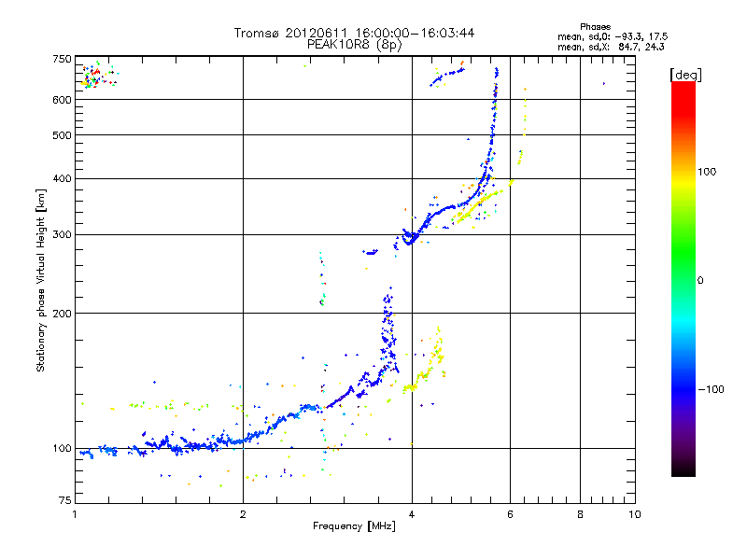The image size is (747, 560).
Task: Click the 'Stationary phase Virtual Height [km]' axis label
Action: (41, 280)
